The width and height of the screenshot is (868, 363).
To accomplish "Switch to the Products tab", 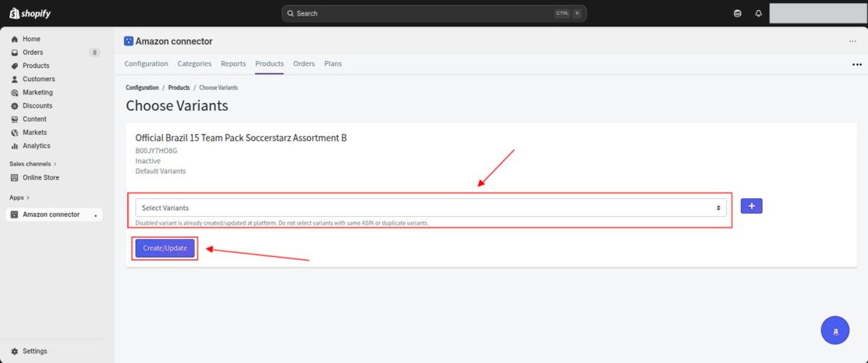I will point(270,63).
